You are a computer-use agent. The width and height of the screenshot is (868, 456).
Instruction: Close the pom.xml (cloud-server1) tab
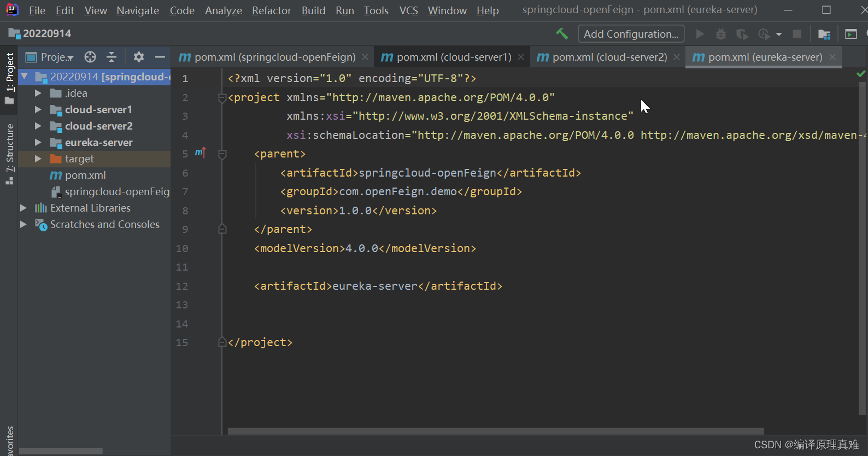(521, 57)
